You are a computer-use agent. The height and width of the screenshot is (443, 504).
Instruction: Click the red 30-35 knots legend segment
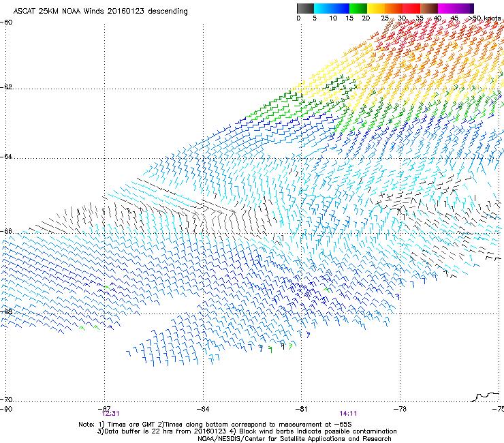[x=411, y=8]
